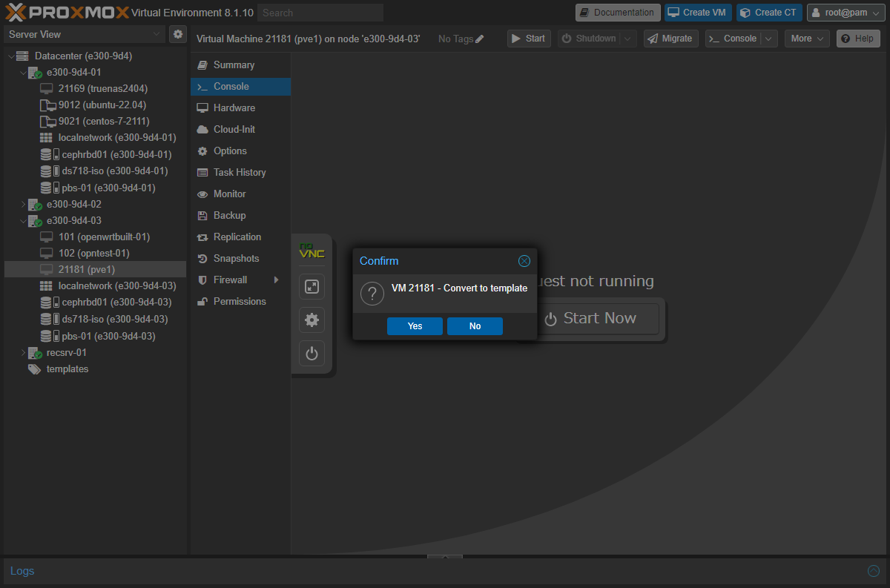Click the Documentation button

click(618, 13)
